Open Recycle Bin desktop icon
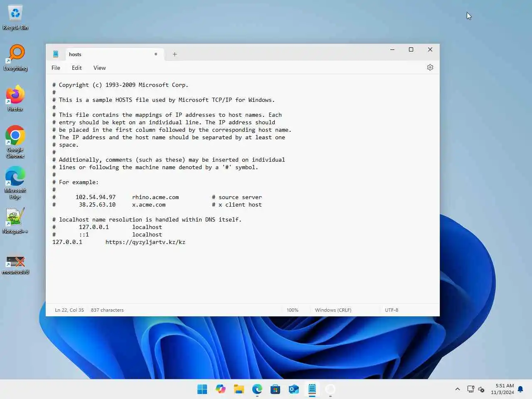Screen dimensions: 532x399 tap(15, 17)
